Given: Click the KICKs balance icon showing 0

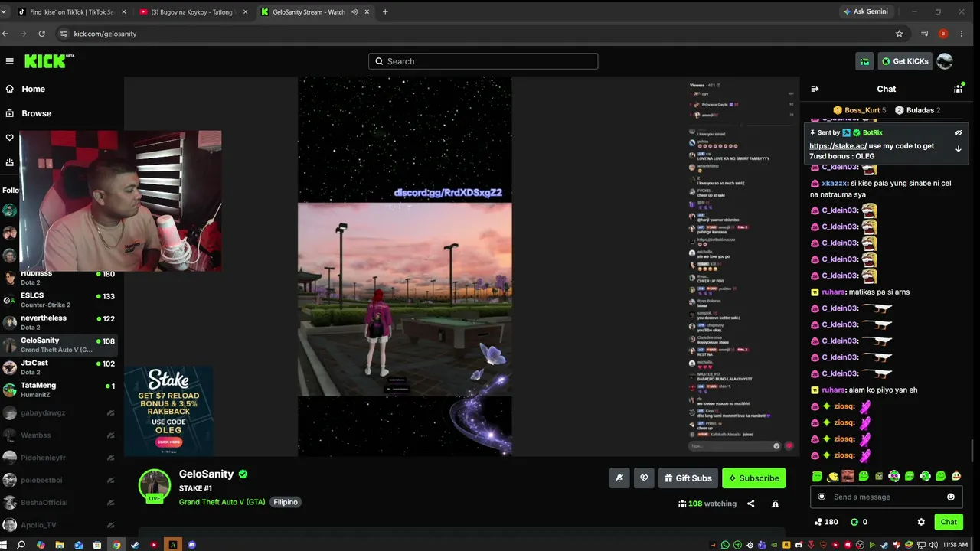Looking at the screenshot, I should (x=859, y=522).
